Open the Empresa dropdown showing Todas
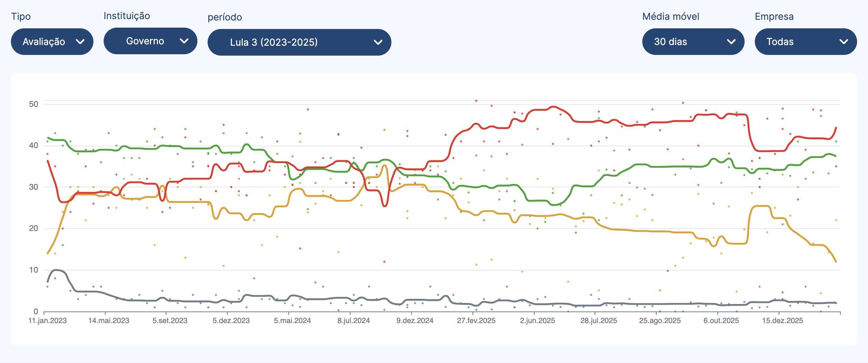868x363 pixels. 805,42
